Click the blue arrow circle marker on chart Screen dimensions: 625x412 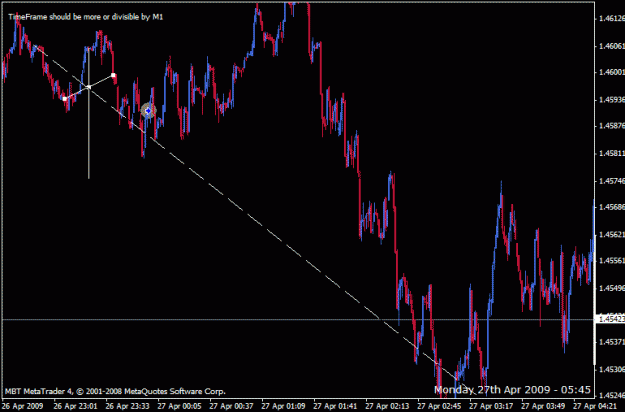tap(148, 110)
